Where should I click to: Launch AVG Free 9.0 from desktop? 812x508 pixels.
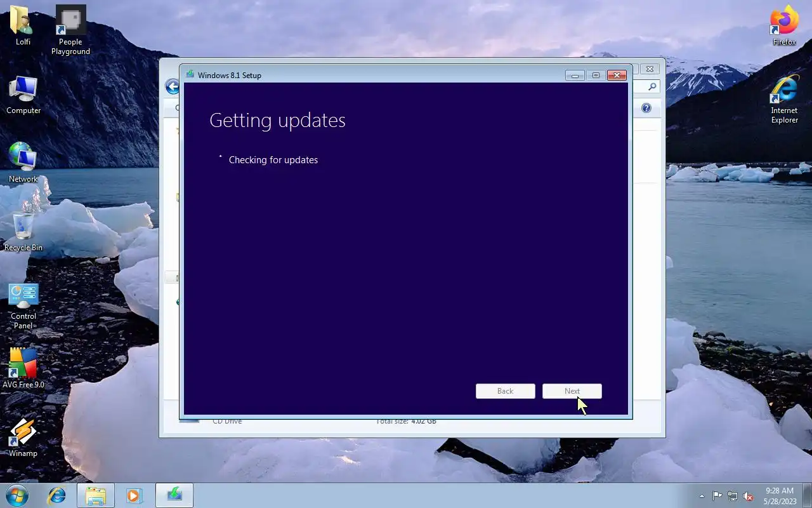click(23, 368)
